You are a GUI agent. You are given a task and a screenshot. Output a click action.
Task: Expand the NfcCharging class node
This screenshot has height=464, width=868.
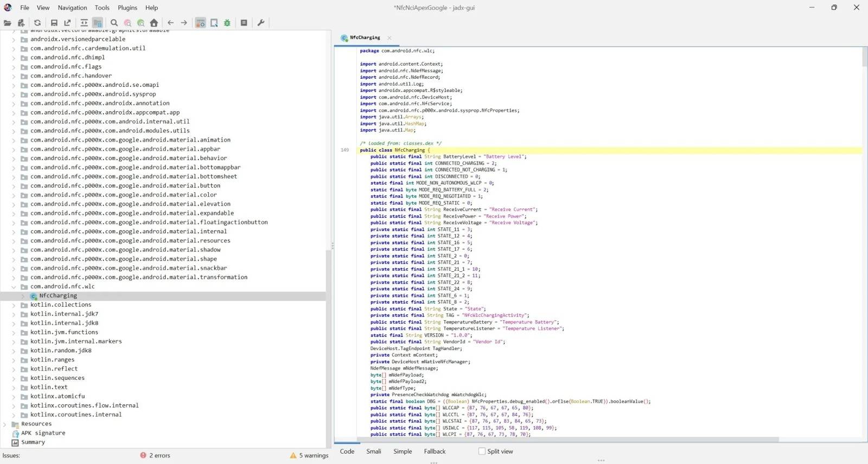pyautogui.click(x=23, y=296)
